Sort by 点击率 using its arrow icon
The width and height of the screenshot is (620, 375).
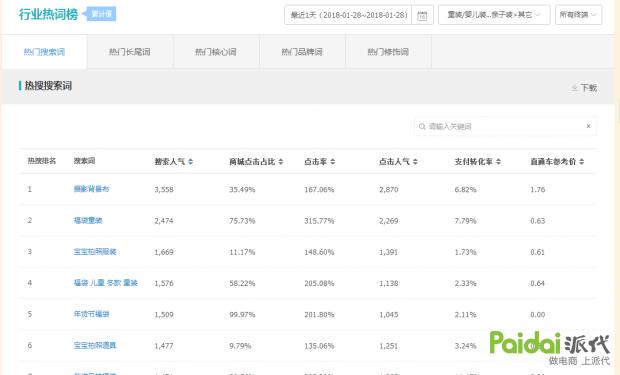click(333, 162)
